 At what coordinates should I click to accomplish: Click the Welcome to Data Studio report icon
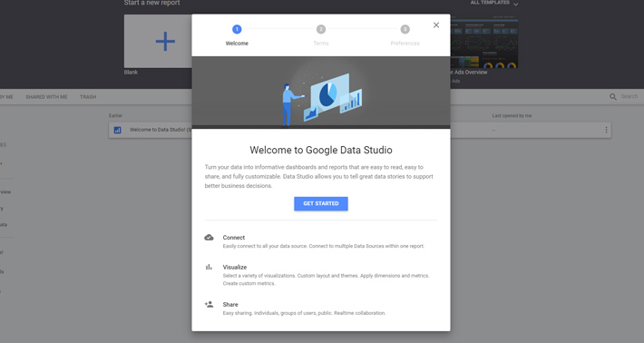pyautogui.click(x=118, y=131)
